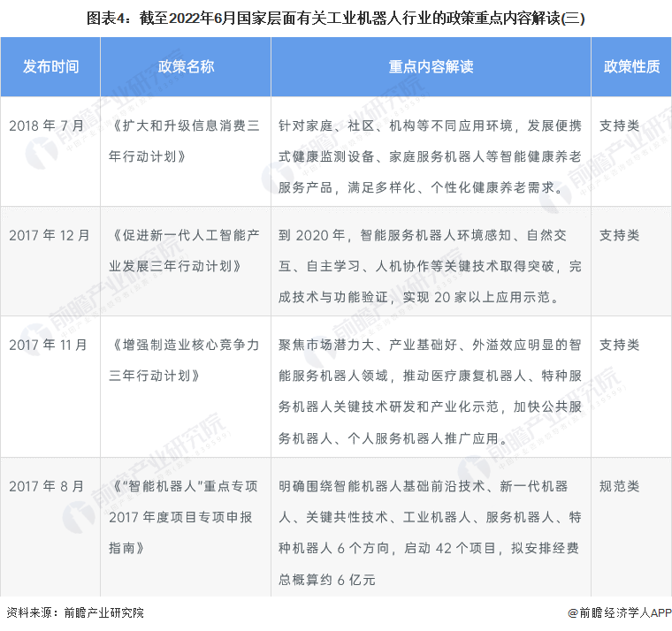Click the source note 资料来源：前瞻产业研究院
Screen dimensions: 672x631
[75, 613]
